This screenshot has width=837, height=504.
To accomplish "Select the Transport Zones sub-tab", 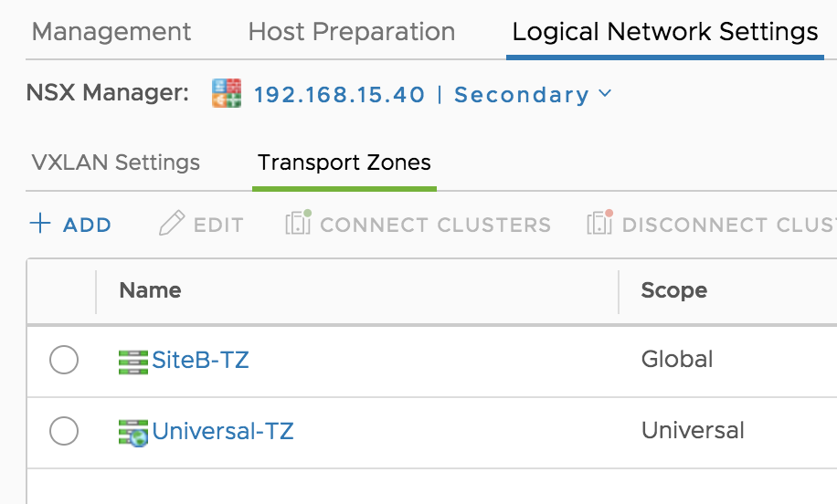I will pos(344,163).
